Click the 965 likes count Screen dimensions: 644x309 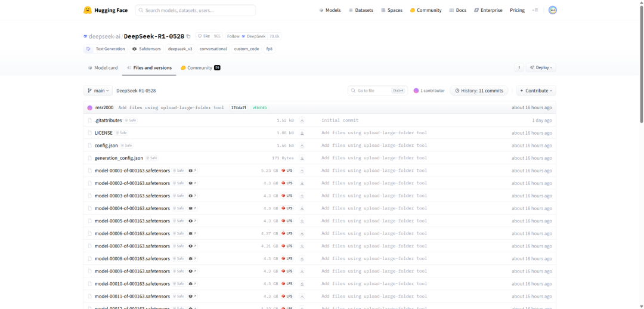pos(217,36)
